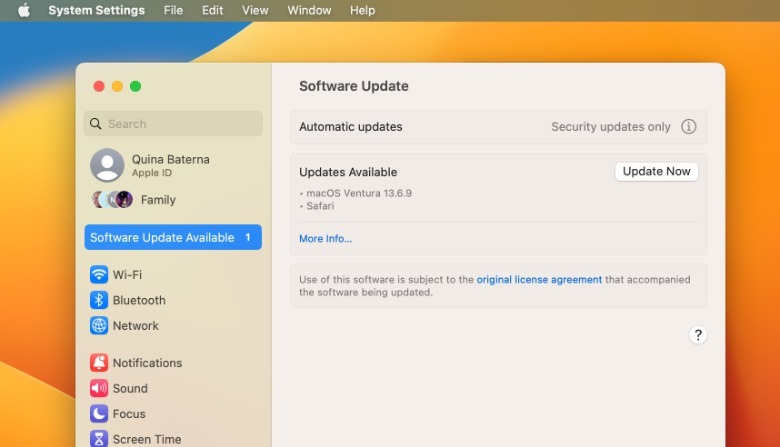Click the yellow minimize window button
Image resolution: width=780 pixels, height=447 pixels.
click(x=117, y=87)
